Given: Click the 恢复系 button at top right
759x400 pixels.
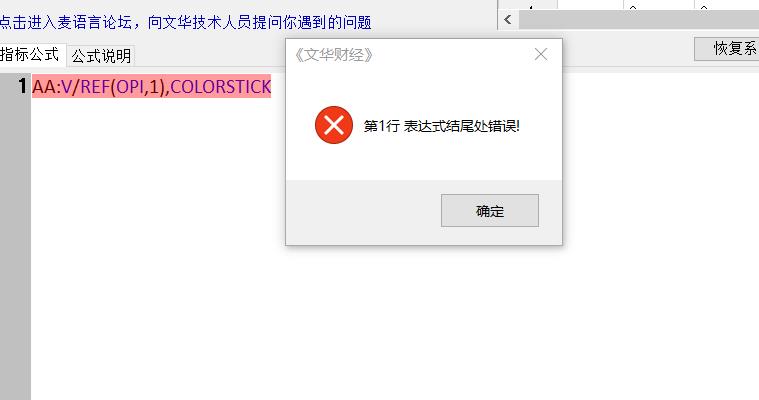Looking at the screenshot, I should [x=727, y=48].
